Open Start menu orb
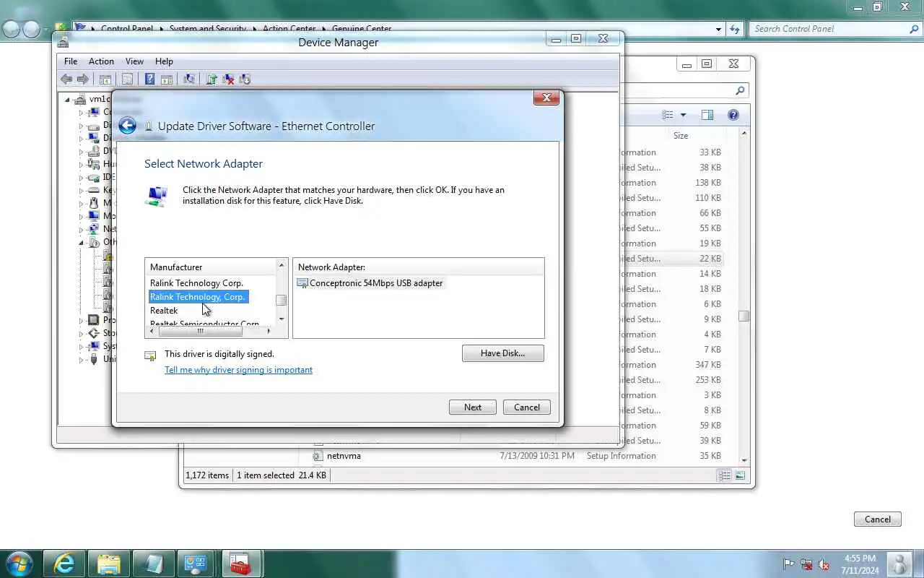Viewport: 924px width, 578px height. [19, 564]
